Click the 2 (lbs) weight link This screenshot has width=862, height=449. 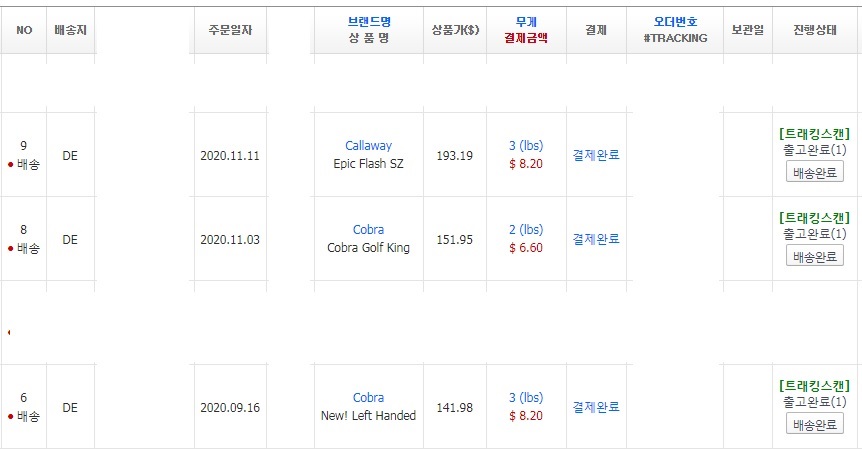(x=525, y=230)
